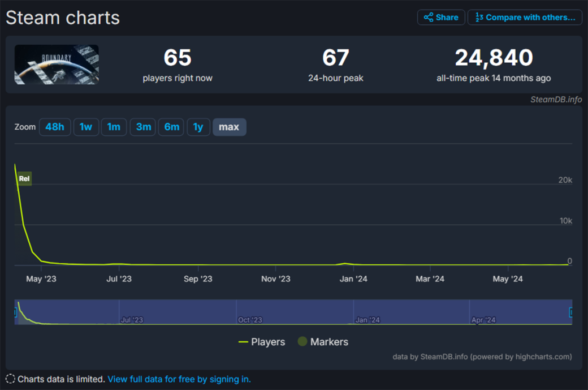Image resolution: width=588 pixels, height=390 pixels.
Task: Grab the left navigator range handle
Action: coord(16,312)
